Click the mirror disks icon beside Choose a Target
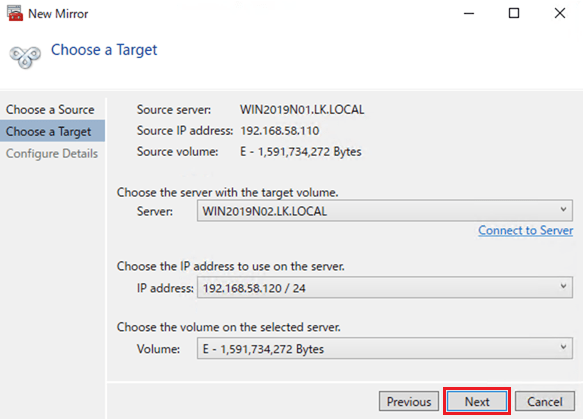Viewport: 583px width, 419px height. (x=25, y=57)
